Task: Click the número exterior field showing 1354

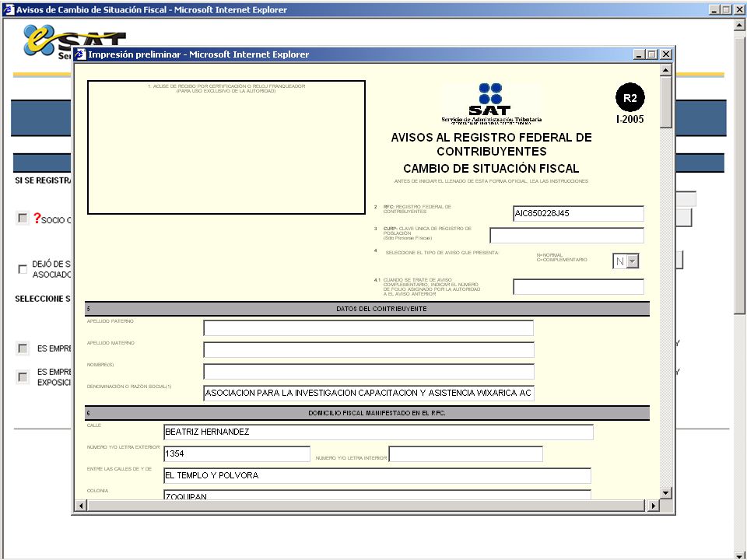Action: point(237,453)
